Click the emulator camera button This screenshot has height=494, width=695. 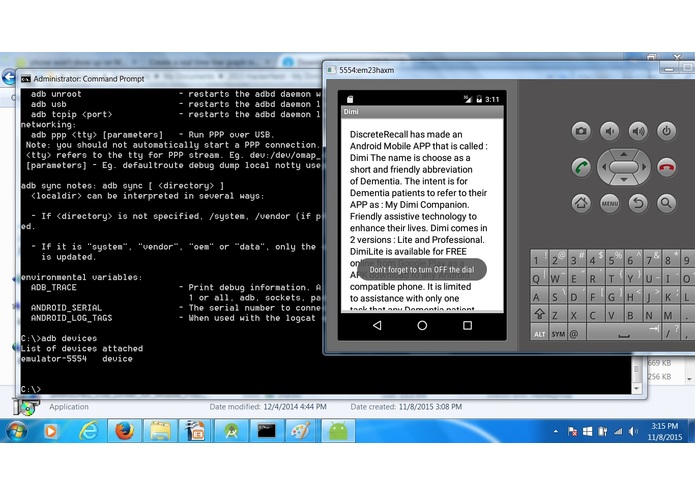pyautogui.click(x=581, y=131)
